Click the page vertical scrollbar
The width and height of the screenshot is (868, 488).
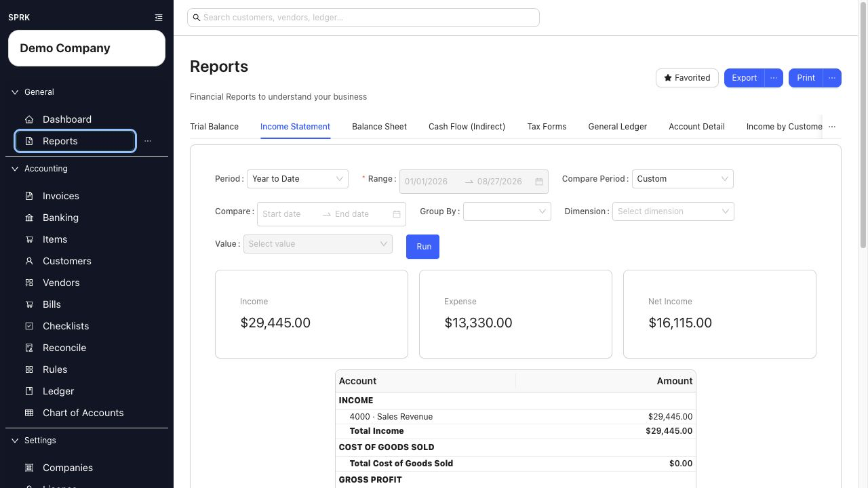(863, 125)
